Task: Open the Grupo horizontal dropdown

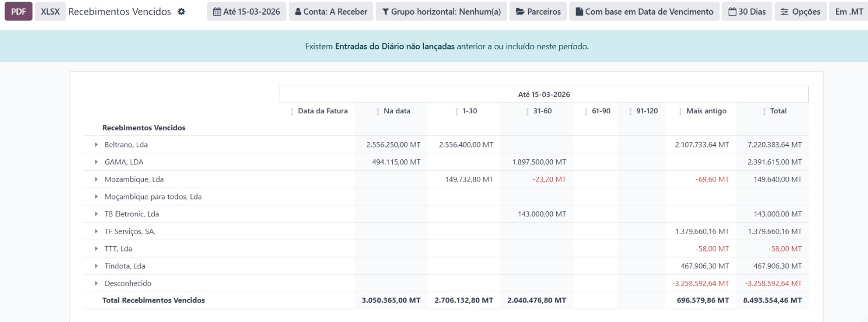Action: (441, 11)
